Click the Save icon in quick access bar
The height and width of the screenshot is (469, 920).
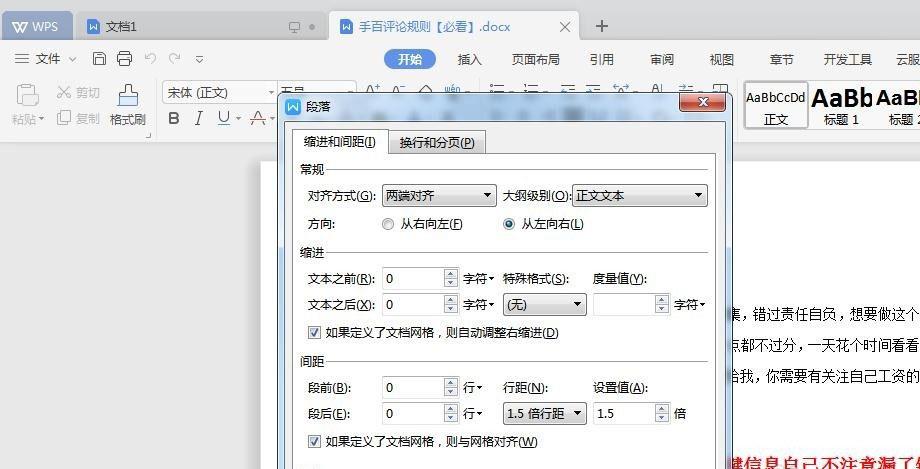coord(100,59)
